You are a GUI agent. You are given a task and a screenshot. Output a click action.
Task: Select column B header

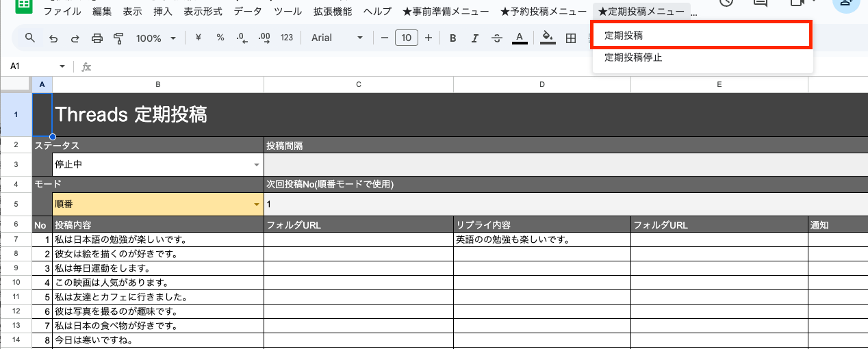click(158, 84)
